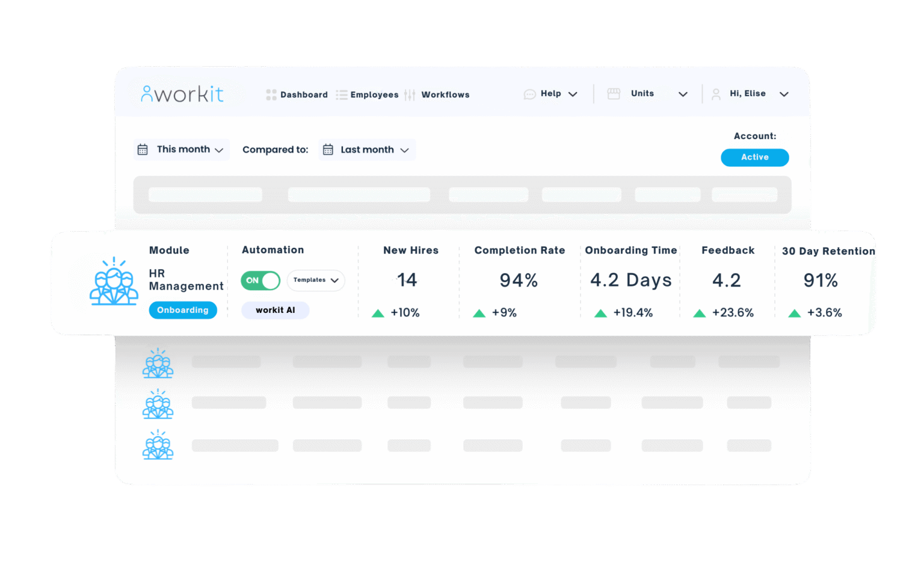Open the Templates dropdown
This screenshot has width=924, height=582.
click(315, 280)
